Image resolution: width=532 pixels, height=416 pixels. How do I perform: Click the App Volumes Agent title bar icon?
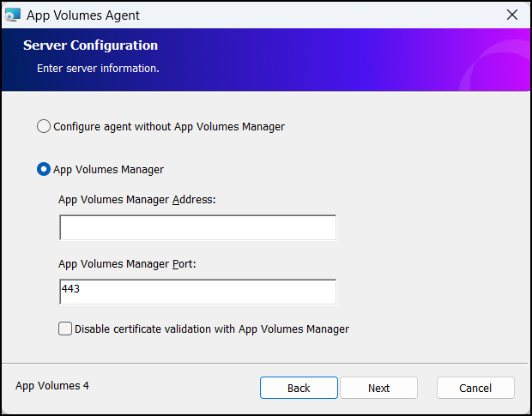[13, 15]
